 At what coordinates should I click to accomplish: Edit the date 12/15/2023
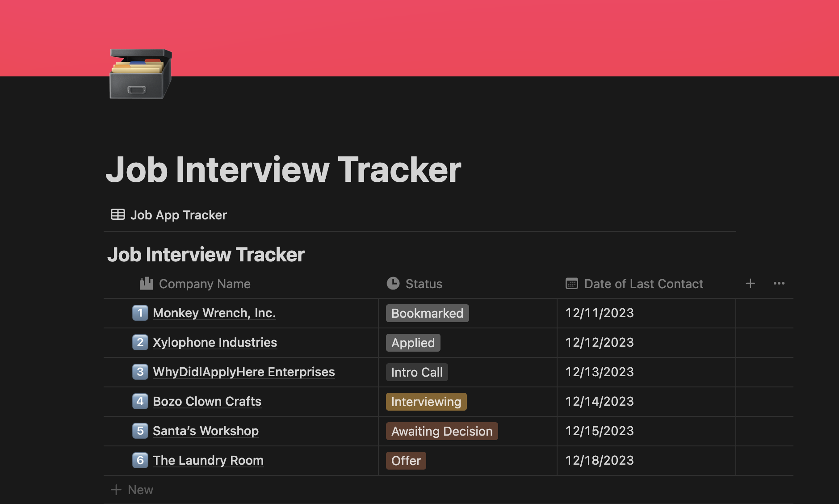click(600, 431)
